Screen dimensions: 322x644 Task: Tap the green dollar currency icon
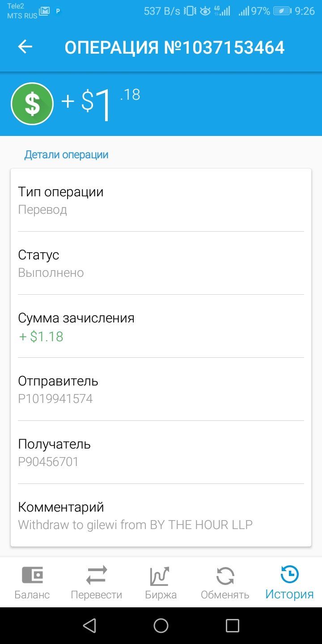[x=32, y=104]
